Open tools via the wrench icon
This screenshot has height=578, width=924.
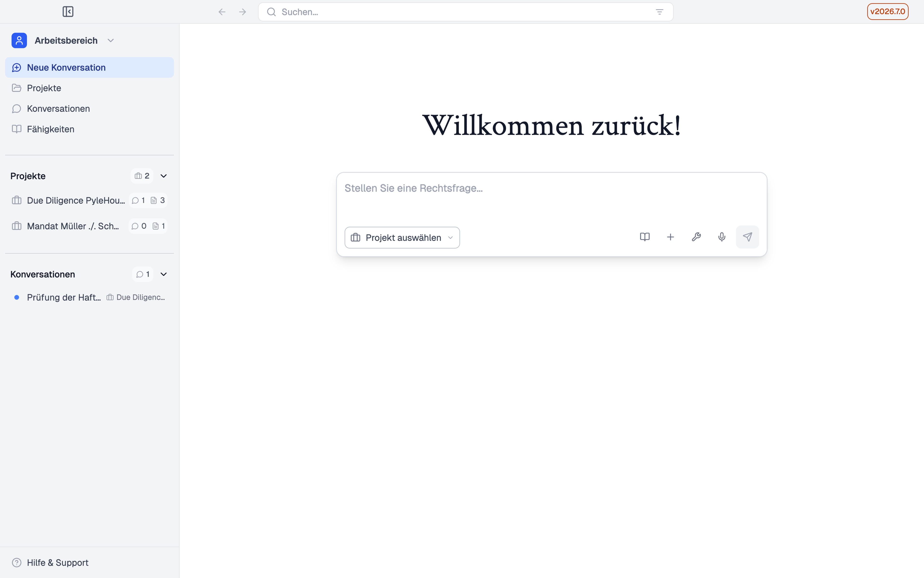pyautogui.click(x=696, y=237)
